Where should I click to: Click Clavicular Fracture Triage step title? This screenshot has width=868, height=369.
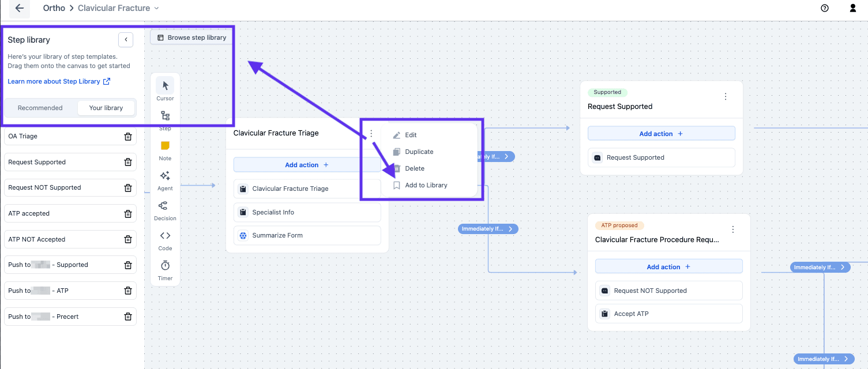coord(276,133)
